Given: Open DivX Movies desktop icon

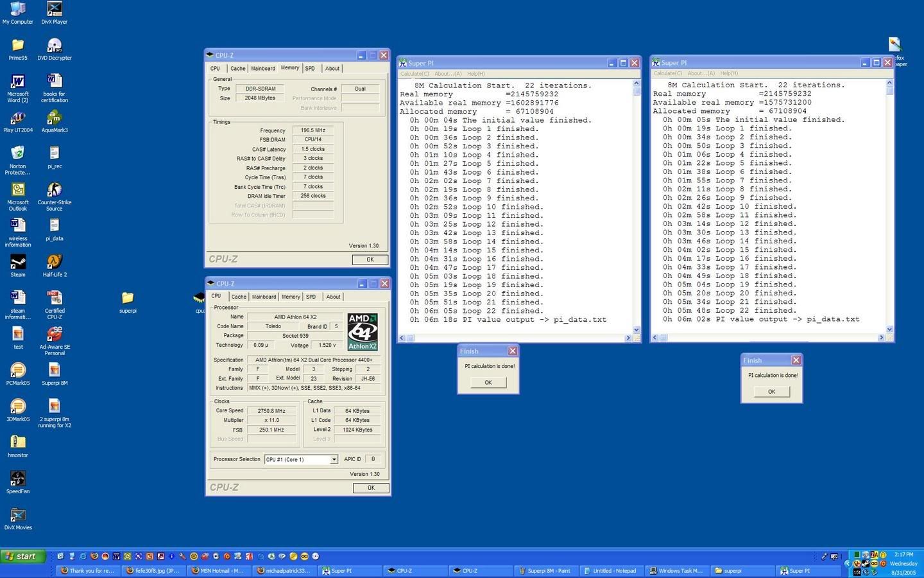Looking at the screenshot, I should pos(17,518).
